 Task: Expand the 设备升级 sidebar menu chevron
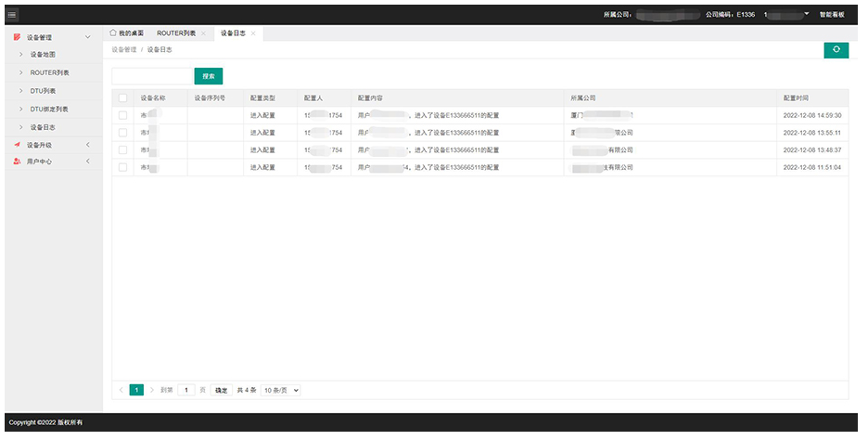88,145
